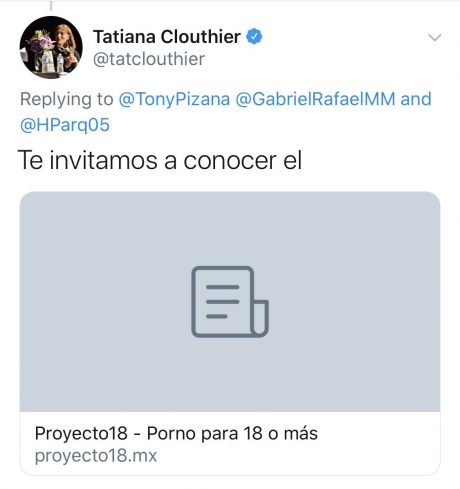The width and height of the screenshot is (460, 489).
Task: Click the @tatclouthier handle
Action: 149,59
